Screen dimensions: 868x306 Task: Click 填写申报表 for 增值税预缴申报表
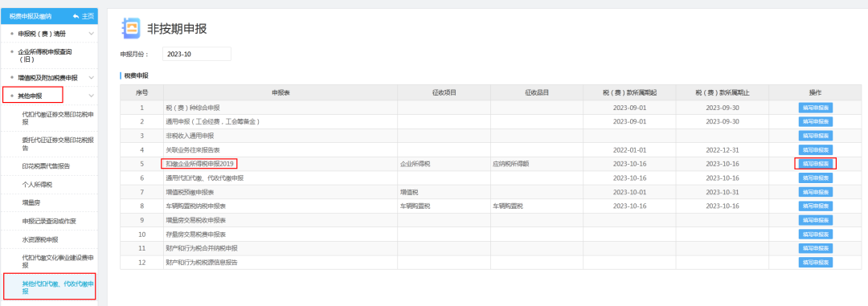pyautogui.click(x=816, y=192)
